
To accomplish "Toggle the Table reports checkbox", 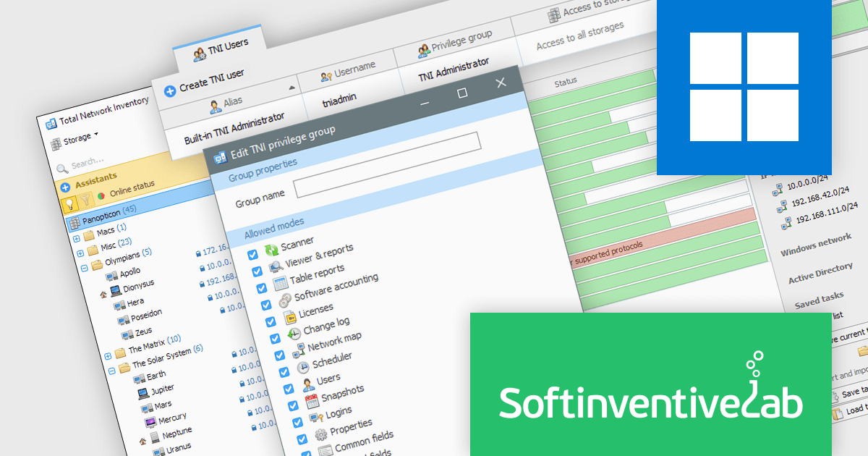I will 261,287.
